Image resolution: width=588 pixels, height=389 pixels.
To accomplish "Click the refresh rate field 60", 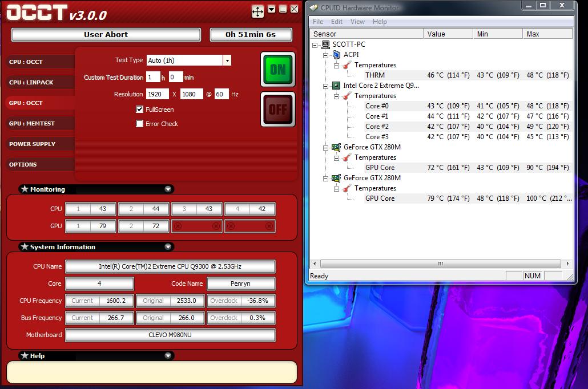I will pyautogui.click(x=221, y=94).
